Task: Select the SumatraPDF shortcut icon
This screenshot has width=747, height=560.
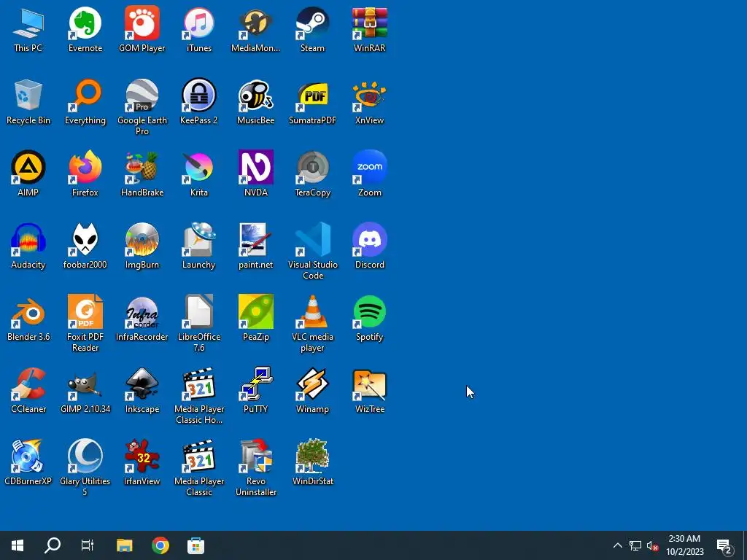Action: point(312,96)
